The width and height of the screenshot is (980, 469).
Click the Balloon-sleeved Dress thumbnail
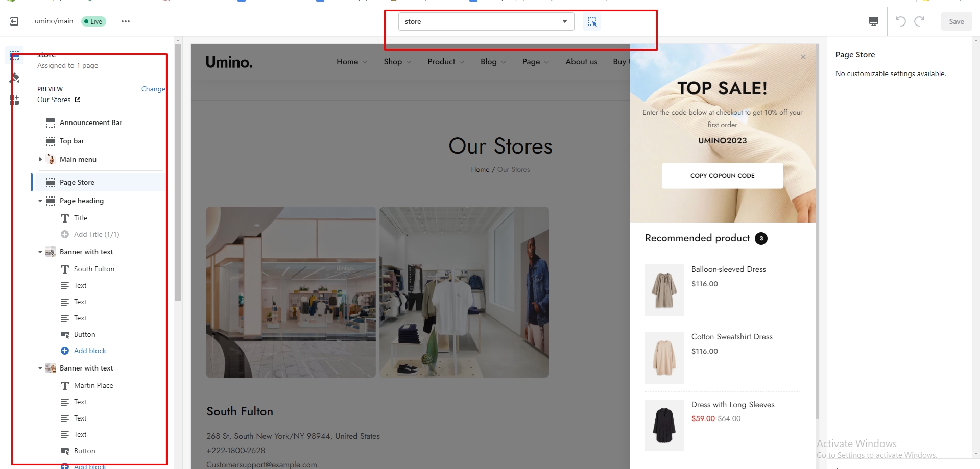coord(664,290)
